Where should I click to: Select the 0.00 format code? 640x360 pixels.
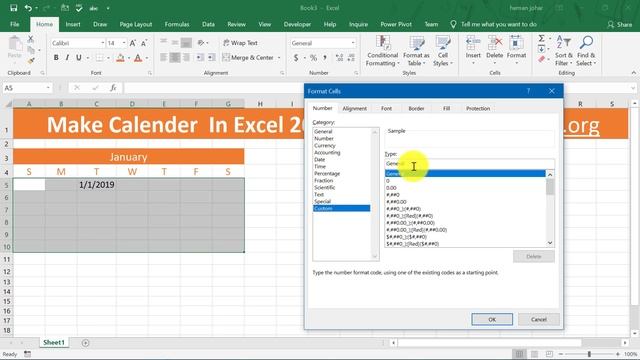(391, 188)
